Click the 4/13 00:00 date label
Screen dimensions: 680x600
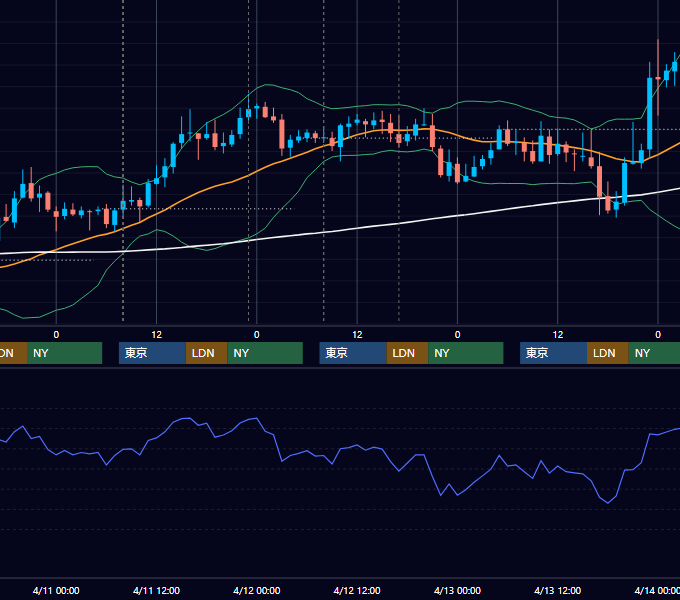tap(457, 590)
